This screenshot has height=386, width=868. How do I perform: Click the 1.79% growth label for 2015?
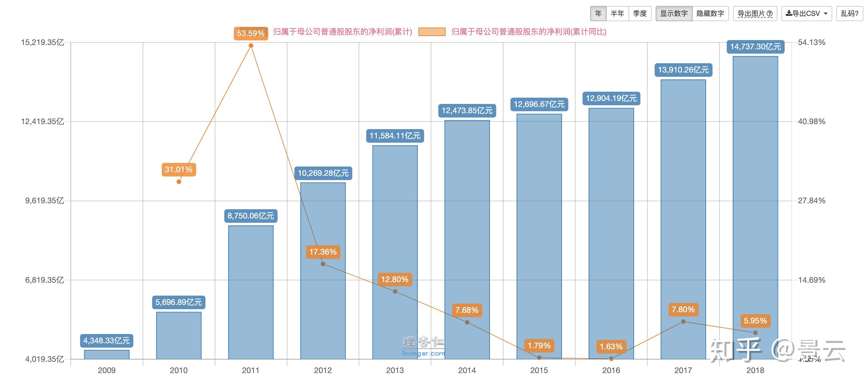[x=539, y=346]
